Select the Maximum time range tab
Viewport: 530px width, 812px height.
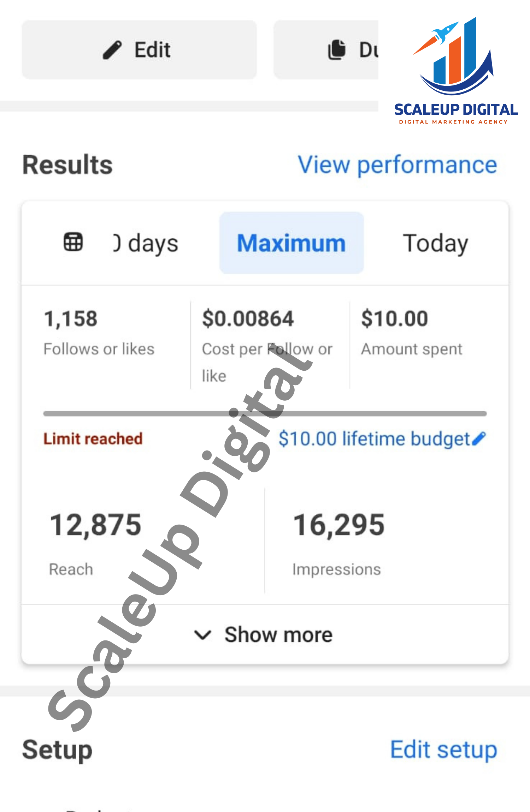[x=291, y=243]
